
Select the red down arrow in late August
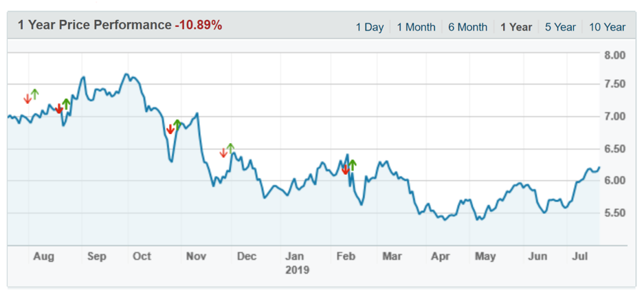[x=59, y=109]
